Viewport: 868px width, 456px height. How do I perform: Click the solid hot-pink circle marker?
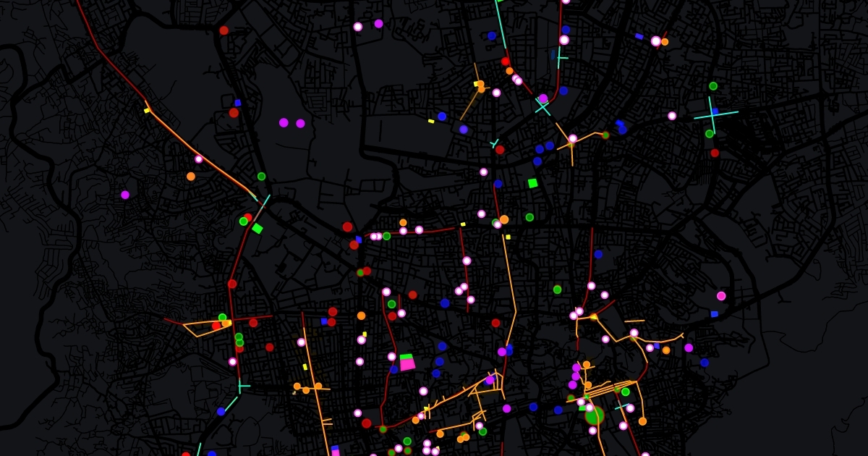tap(721, 296)
